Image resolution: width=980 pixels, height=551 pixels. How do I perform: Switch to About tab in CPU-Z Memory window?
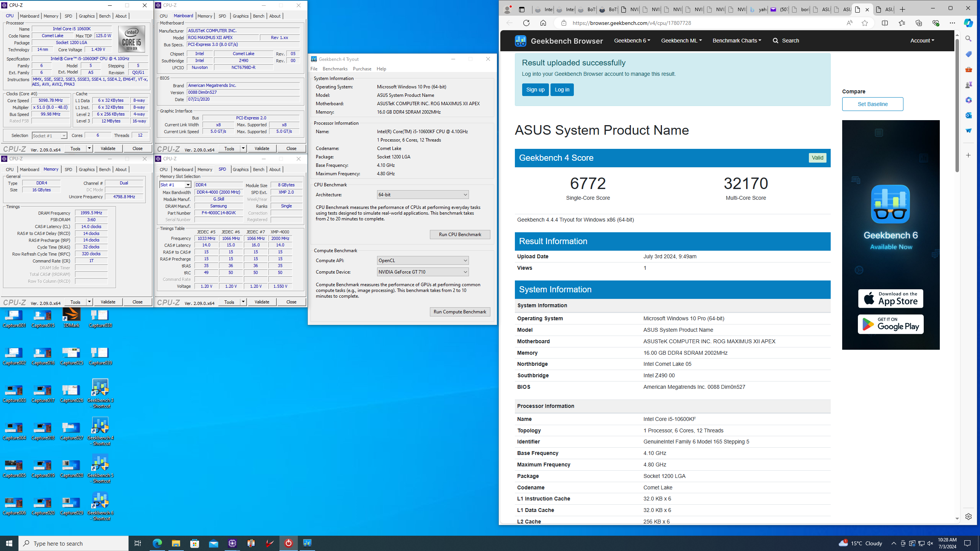pos(121,170)
